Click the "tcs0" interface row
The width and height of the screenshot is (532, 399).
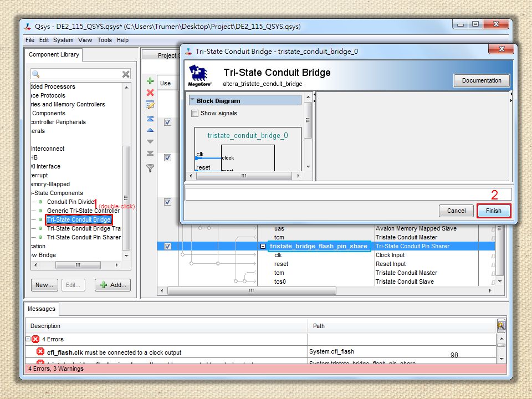pos(280,282)
